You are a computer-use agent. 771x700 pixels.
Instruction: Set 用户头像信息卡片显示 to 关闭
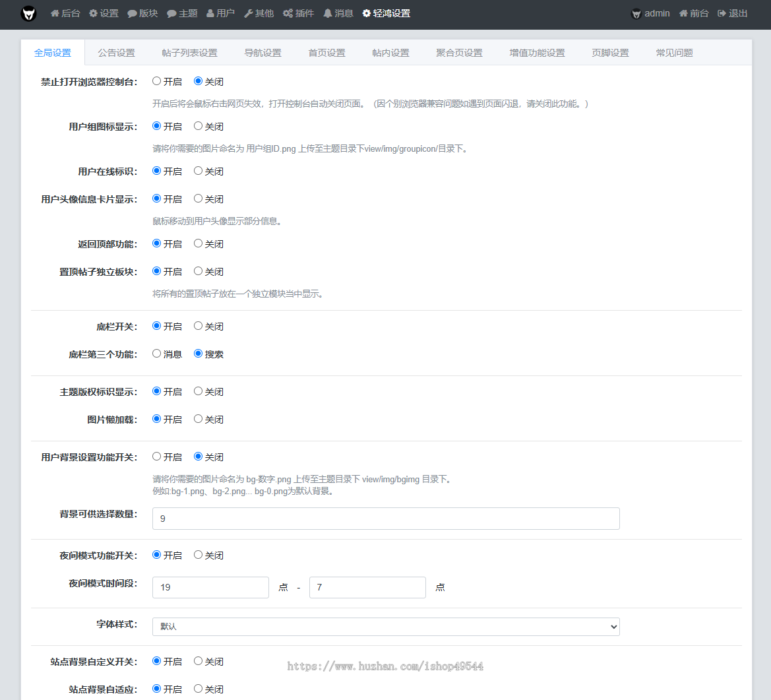pos(198,198)
